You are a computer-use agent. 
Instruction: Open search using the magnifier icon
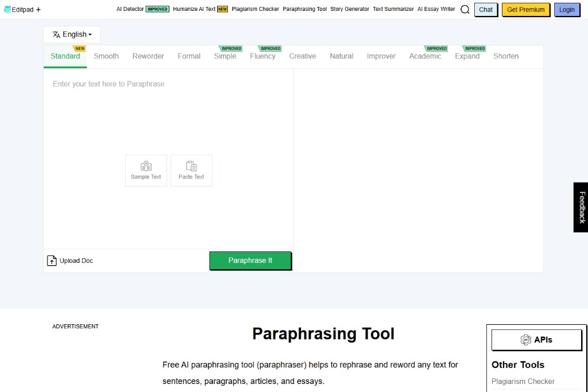465,9
